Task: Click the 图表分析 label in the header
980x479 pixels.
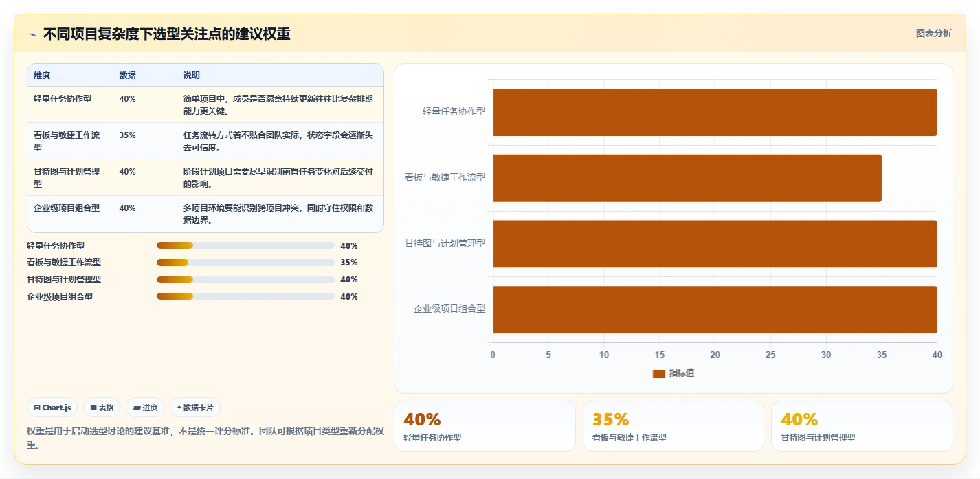Action: (933, 33)
